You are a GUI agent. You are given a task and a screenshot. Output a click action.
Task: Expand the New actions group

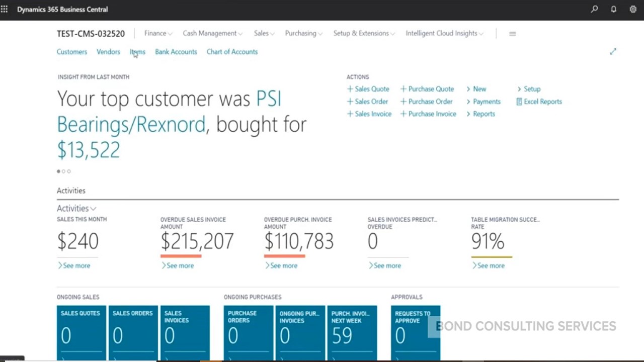pos(476,89)
